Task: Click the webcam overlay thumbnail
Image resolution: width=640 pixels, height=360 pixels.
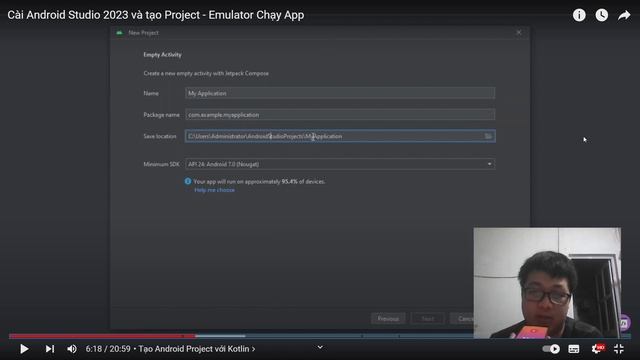Action: (547, 283)
